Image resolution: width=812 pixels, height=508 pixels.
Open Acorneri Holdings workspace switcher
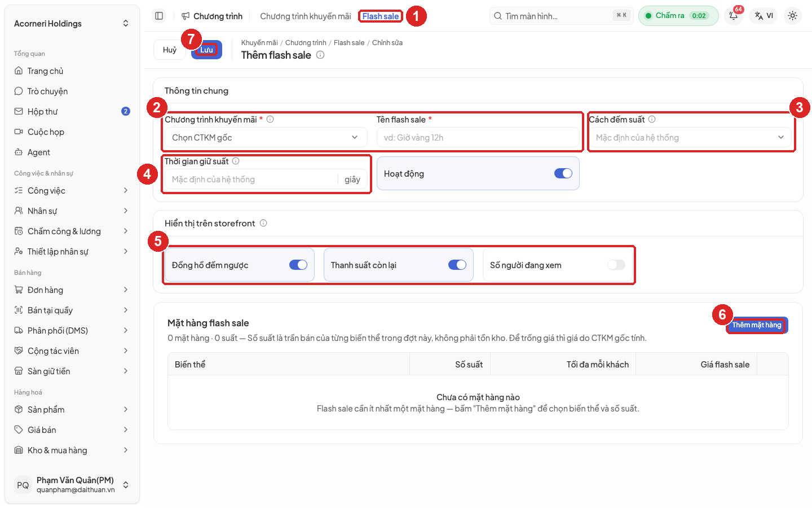tap(72, 23)
